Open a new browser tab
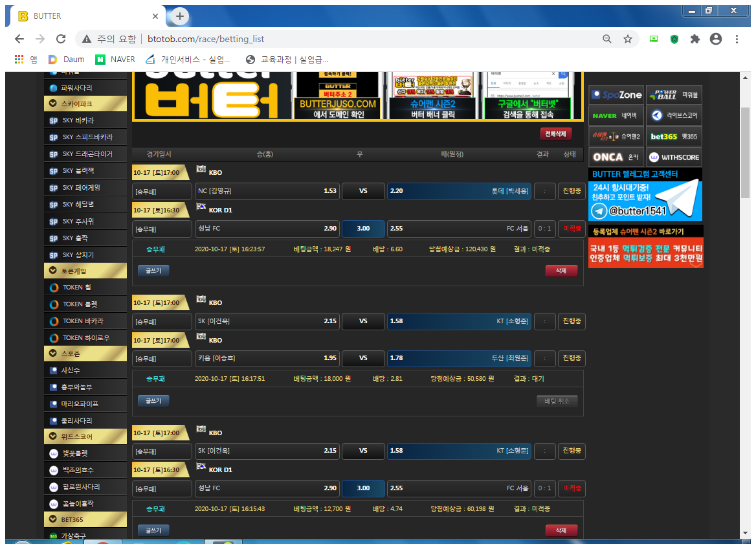 pos(180,16)
